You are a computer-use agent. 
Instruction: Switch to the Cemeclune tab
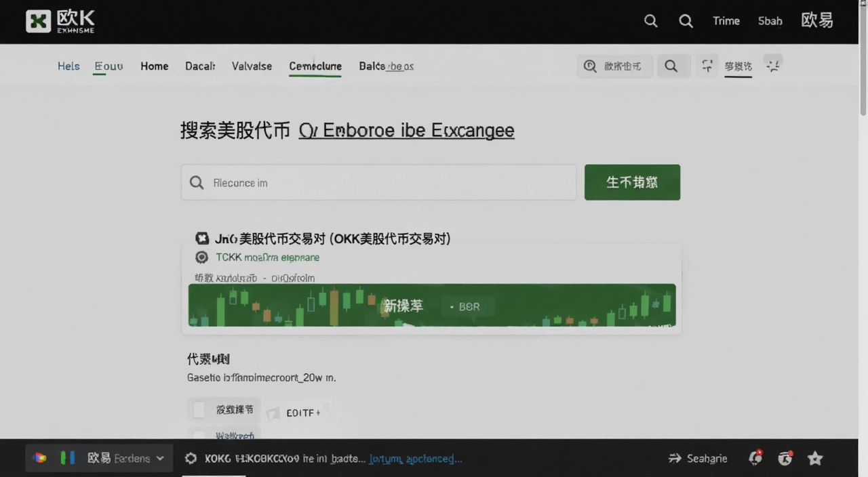(315, 66)
